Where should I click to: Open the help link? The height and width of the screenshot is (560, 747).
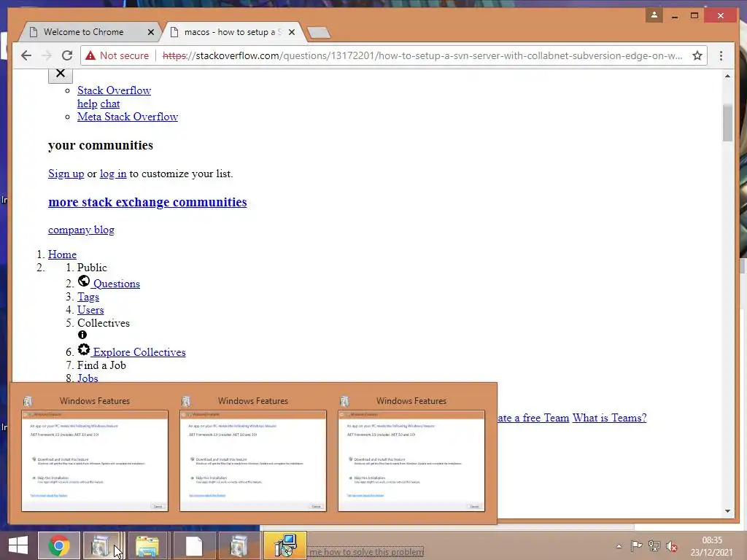(x=88, y=104)
